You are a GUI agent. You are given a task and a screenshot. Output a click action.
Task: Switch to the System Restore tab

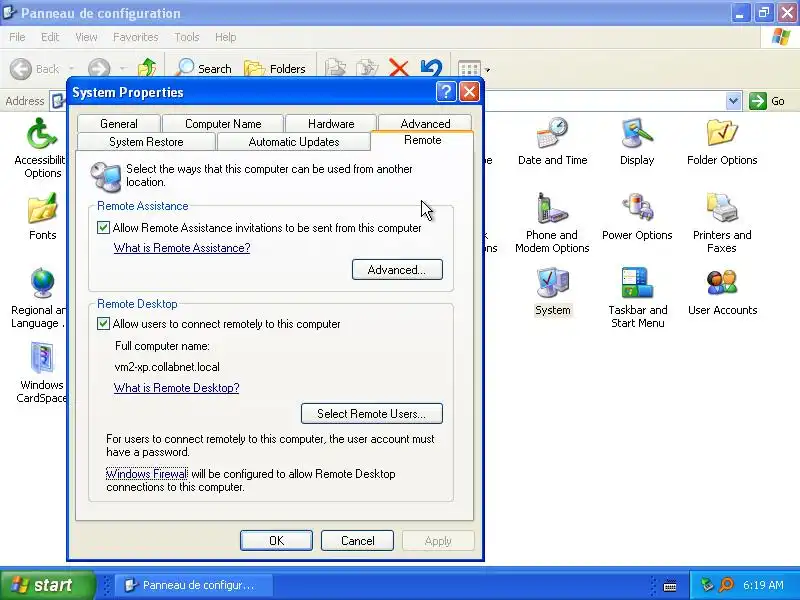pos(146,142)
